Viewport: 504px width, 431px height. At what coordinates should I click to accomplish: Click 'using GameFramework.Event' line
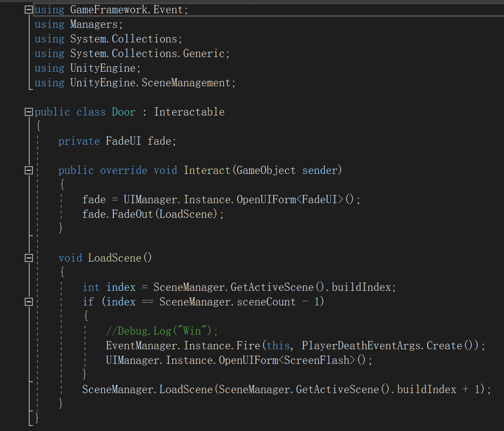click(x=111, y=10)
